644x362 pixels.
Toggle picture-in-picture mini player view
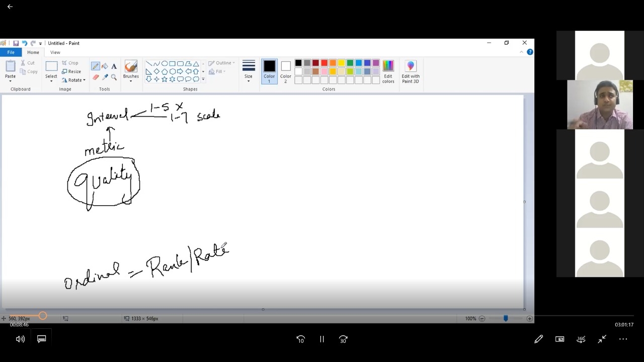coord(559,339)
